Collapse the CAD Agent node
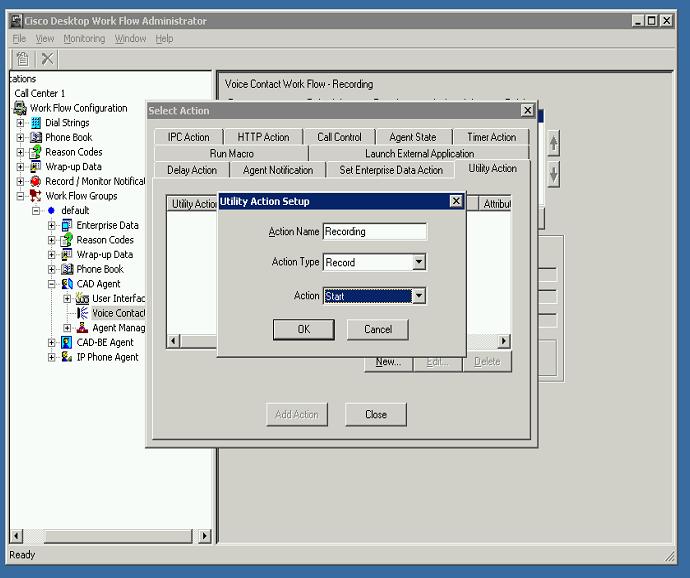690x578 pixels. (51, 284)
